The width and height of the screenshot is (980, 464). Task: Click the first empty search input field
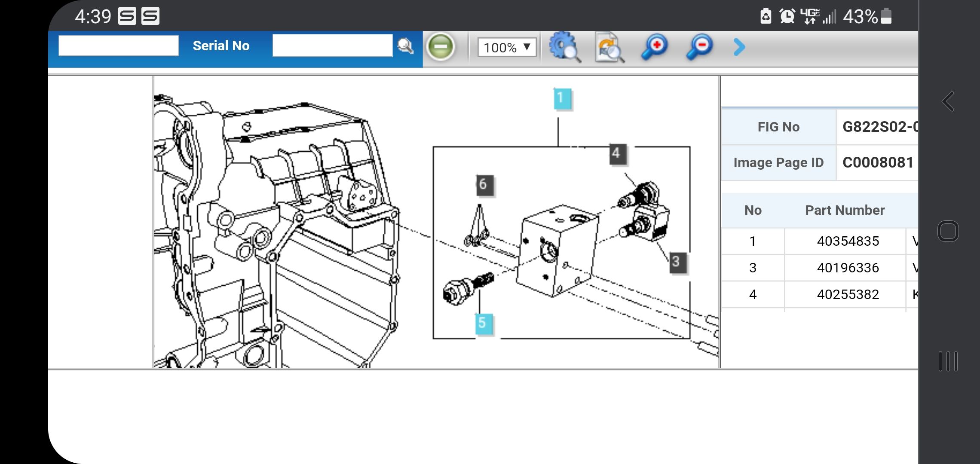click(119, 46)
